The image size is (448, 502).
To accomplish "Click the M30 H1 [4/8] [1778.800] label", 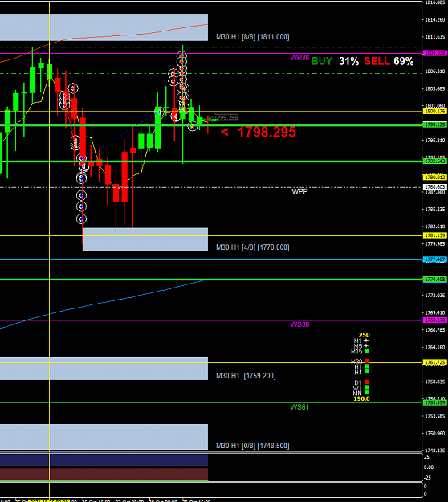I will 252,247.
